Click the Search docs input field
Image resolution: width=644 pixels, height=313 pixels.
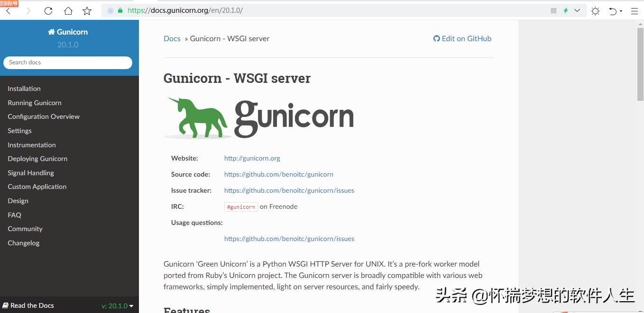pos(68,63)
